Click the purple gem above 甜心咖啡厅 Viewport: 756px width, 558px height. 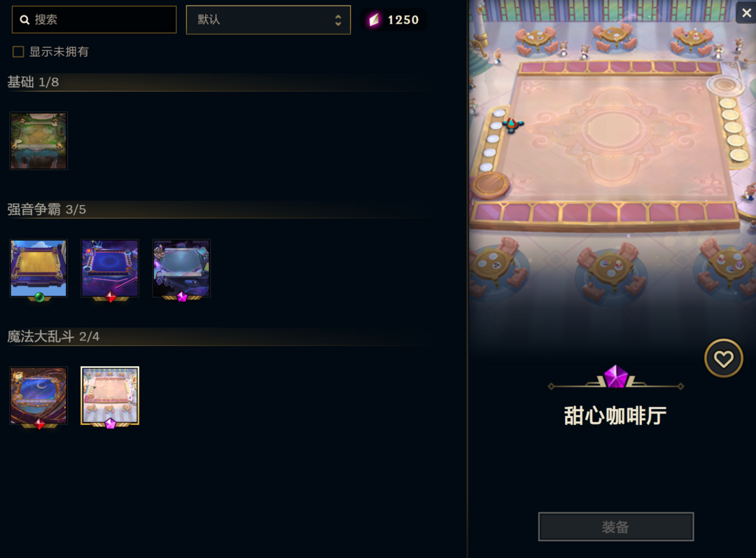616,377
